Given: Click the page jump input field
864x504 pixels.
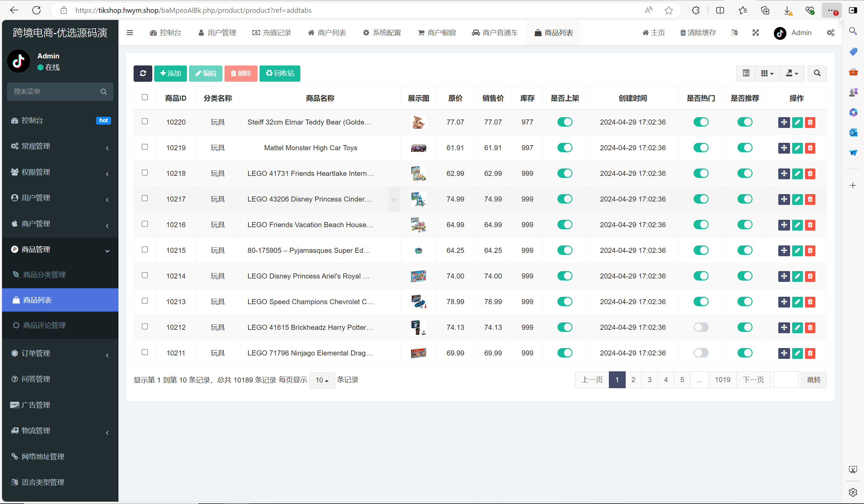Looking at the screenshot, I should (785, 380).
